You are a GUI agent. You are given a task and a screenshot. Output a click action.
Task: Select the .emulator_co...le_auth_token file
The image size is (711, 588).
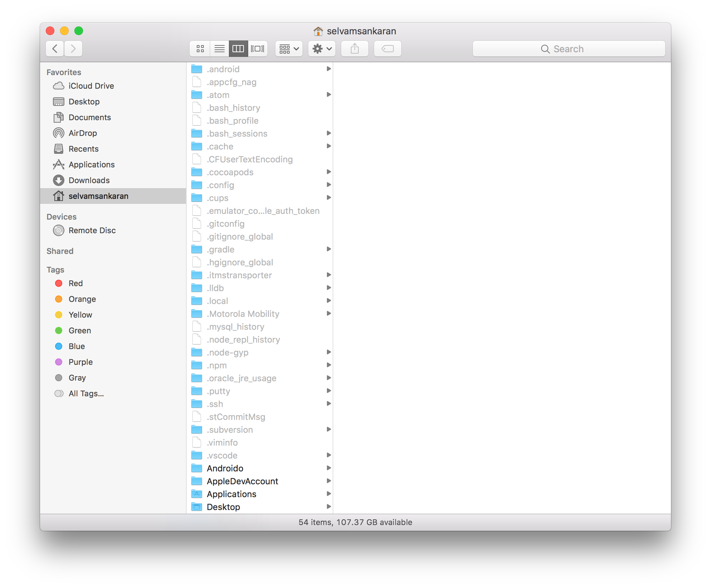coord(260,211)
